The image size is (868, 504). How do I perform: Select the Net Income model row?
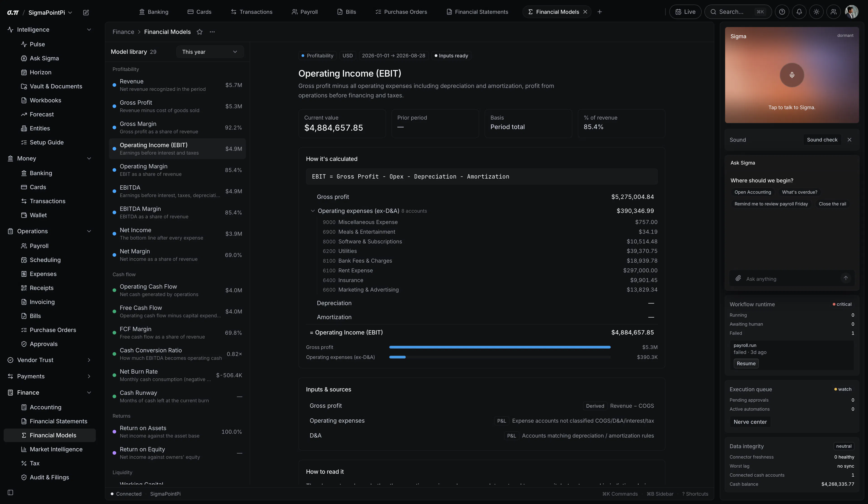pos(177,233)
